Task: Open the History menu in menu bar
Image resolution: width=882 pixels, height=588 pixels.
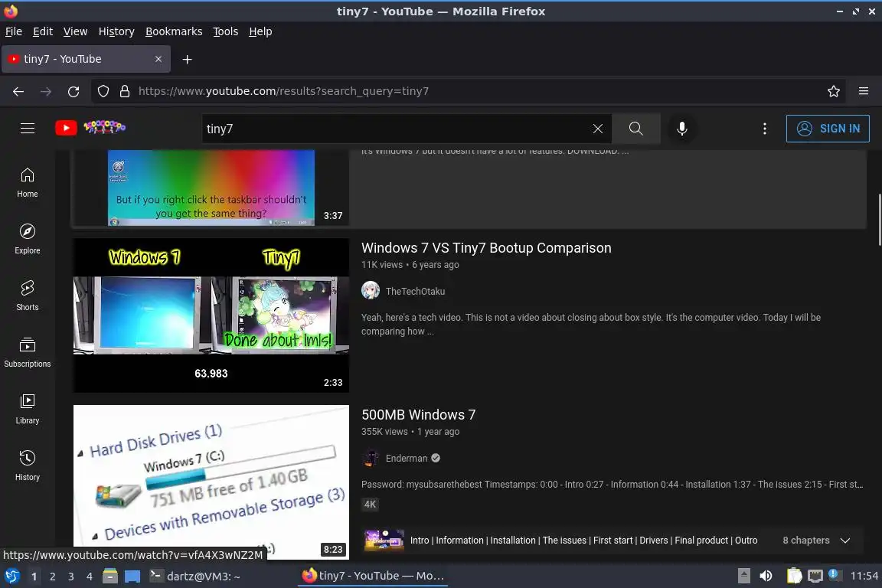Action: point(116,31)
